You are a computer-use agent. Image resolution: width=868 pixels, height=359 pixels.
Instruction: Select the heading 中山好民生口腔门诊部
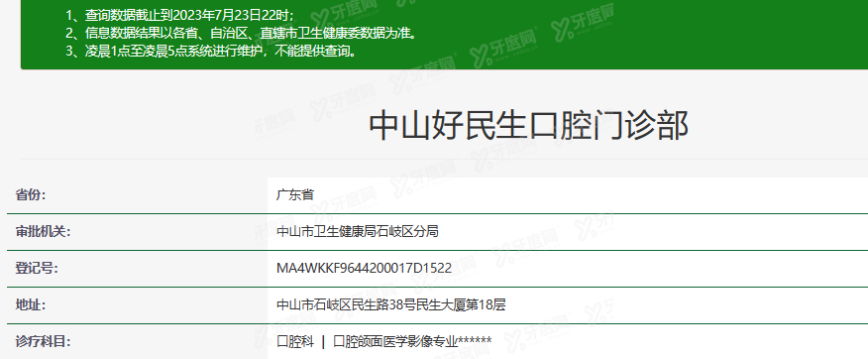tap(528, 126)
